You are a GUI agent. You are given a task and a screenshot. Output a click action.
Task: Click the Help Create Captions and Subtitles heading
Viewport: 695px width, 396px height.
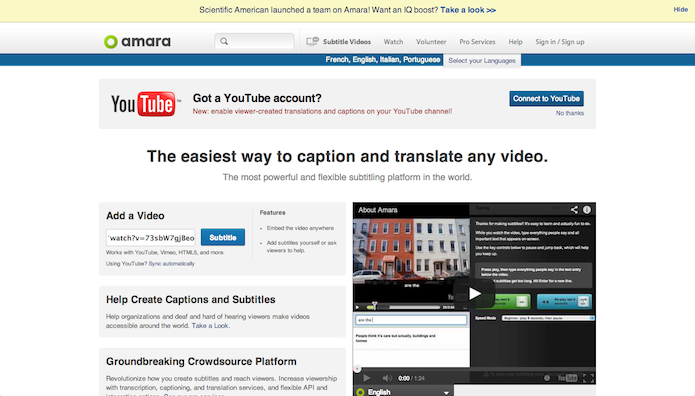tap(191, 300)
